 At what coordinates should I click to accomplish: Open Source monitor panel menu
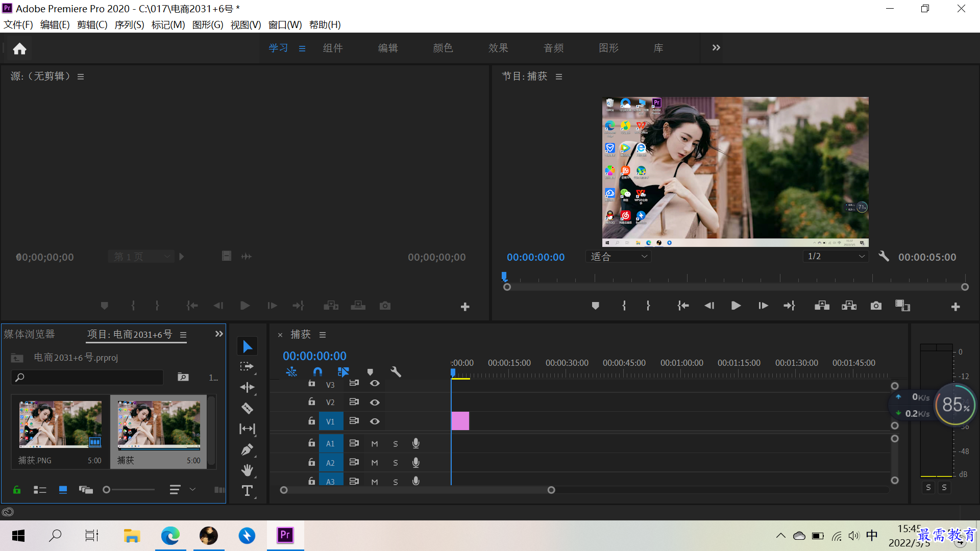coord(81,77)
